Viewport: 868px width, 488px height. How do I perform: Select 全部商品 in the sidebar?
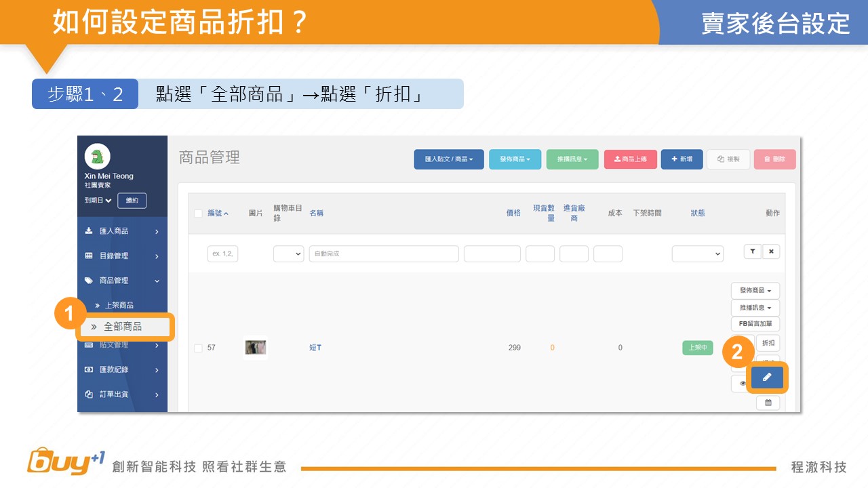click(x=124, y=327)
